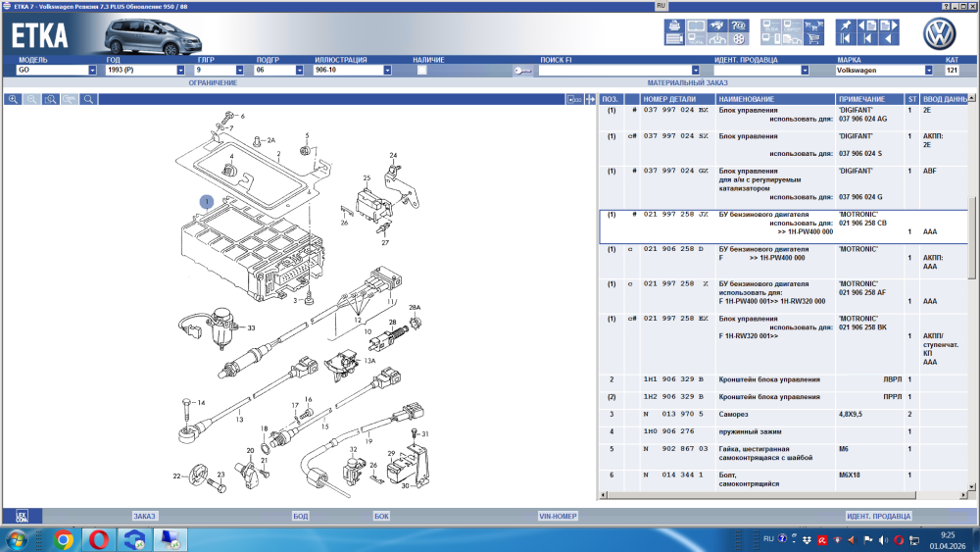Click the Volkswagen logo

tap(940, 33)
